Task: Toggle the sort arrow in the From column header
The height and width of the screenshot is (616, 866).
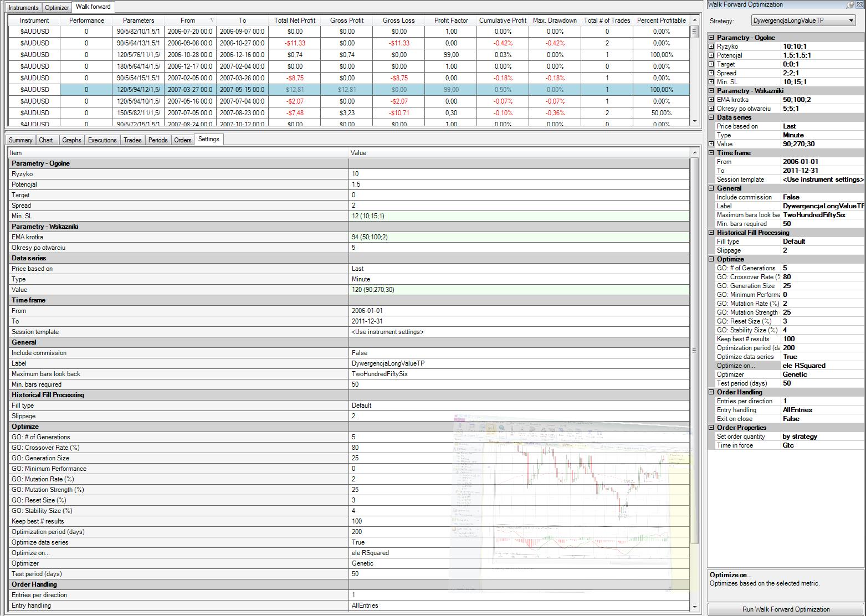Action: point(212,20)
